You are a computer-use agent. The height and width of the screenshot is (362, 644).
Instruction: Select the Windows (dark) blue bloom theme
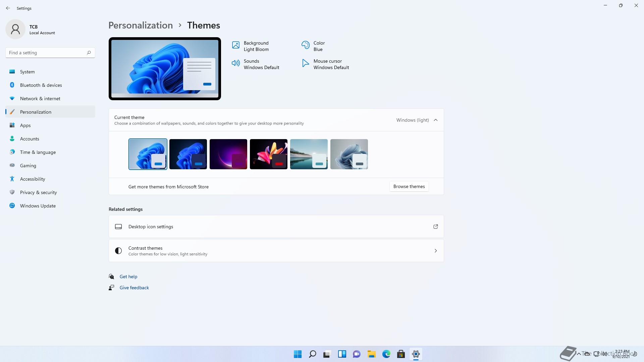tap(188, 154)
